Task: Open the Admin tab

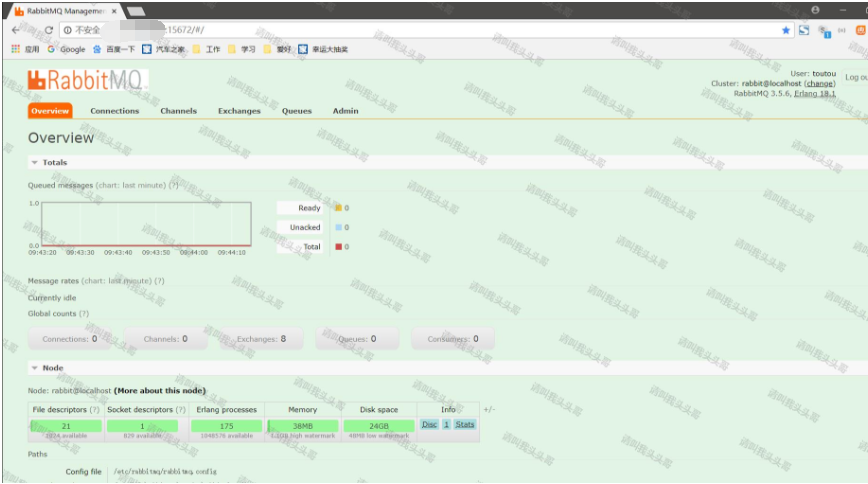Action: [x=345, y=111]
